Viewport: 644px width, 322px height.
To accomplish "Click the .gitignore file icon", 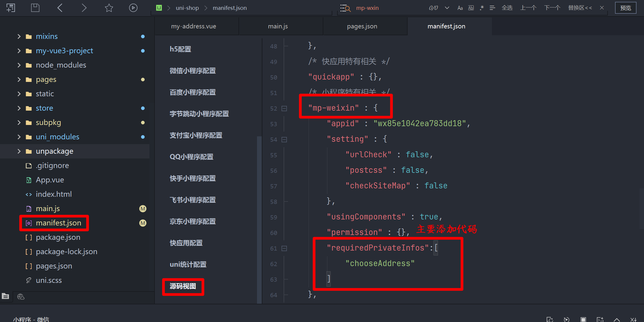I will click(x=29, y=166).
